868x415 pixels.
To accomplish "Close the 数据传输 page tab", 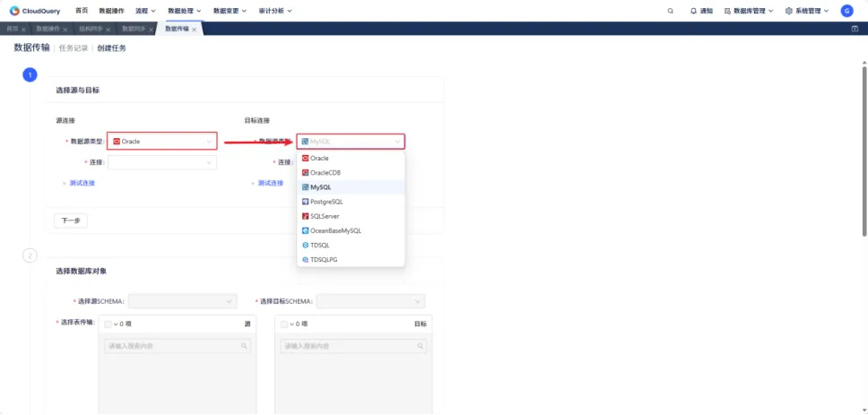I will (x=195, y=30).
